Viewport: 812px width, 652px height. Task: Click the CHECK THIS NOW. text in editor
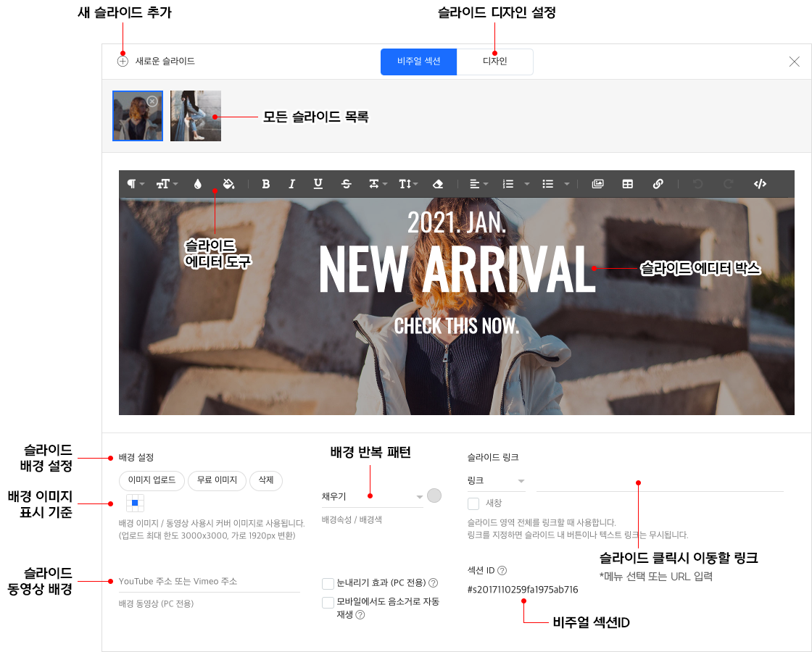[x=456, y=326]
